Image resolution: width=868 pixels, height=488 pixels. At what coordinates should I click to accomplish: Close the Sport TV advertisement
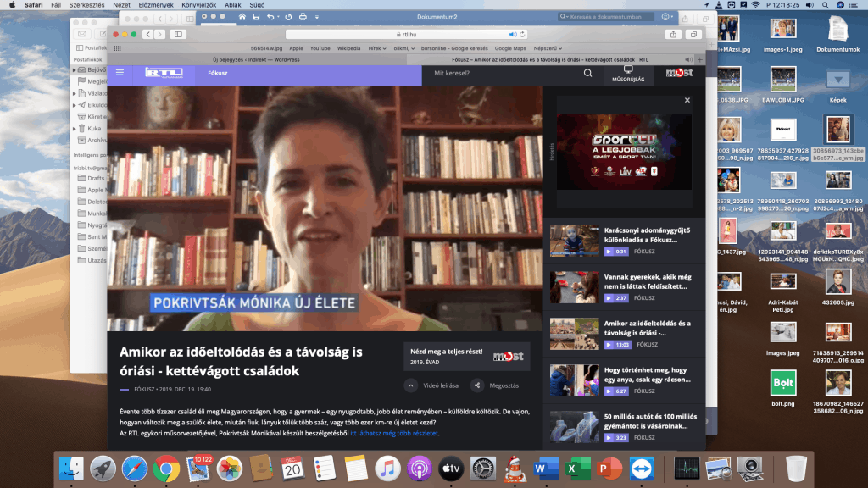pyautogui.click(x=687, y=100)
